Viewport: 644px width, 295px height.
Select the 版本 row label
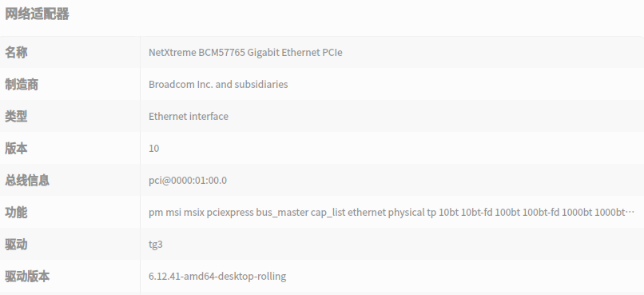[x=16, y=149]
